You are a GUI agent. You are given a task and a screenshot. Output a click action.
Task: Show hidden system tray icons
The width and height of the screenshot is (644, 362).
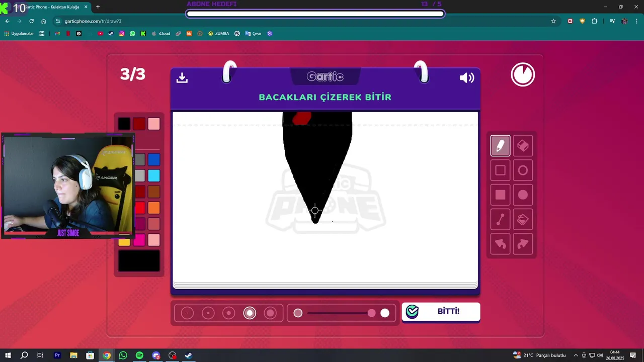(576, 355)
